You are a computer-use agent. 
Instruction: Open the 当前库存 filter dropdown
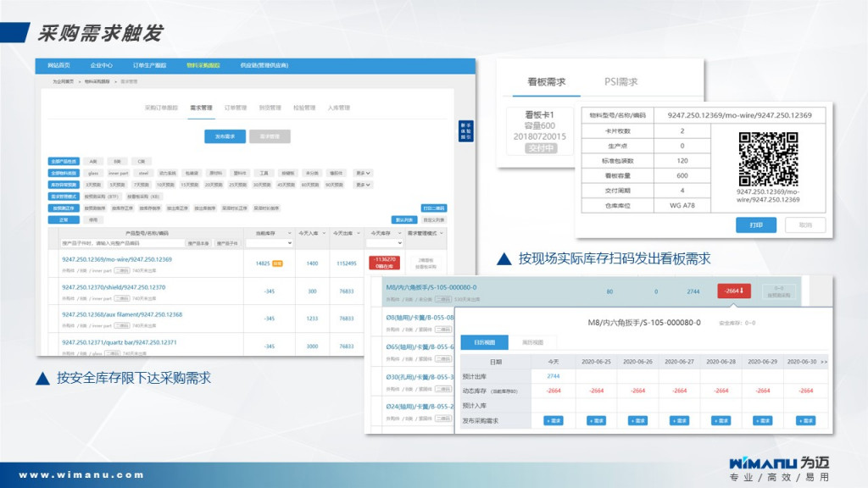[268, 243]
